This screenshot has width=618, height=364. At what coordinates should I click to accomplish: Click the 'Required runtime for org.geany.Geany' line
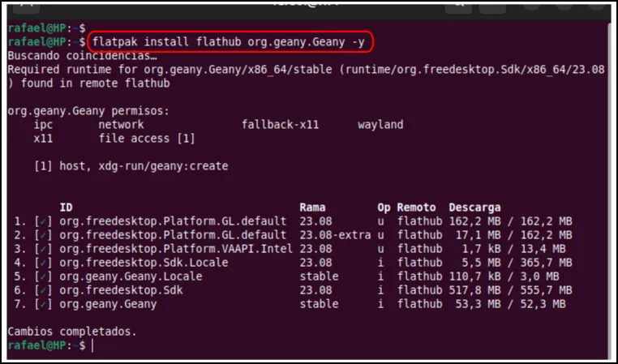306,70
